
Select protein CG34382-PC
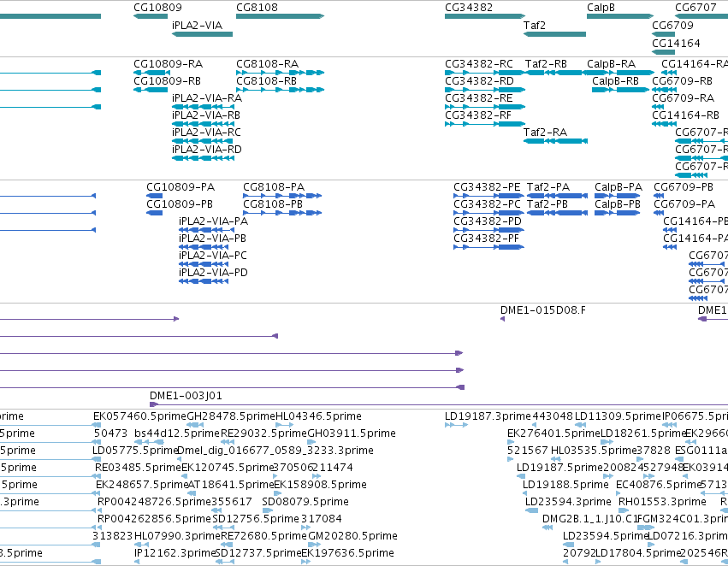coord(488,214)
